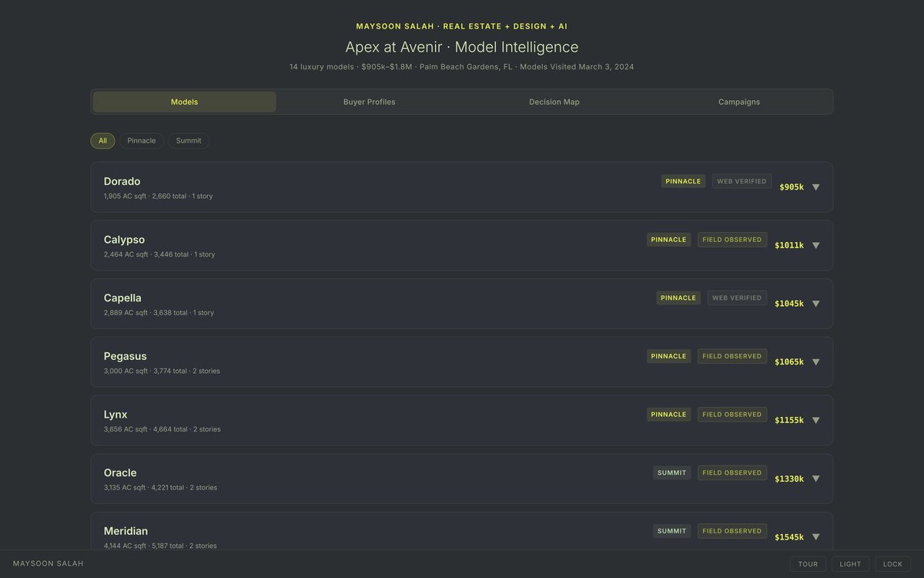Filter models by Summit

tap(189, 141)
